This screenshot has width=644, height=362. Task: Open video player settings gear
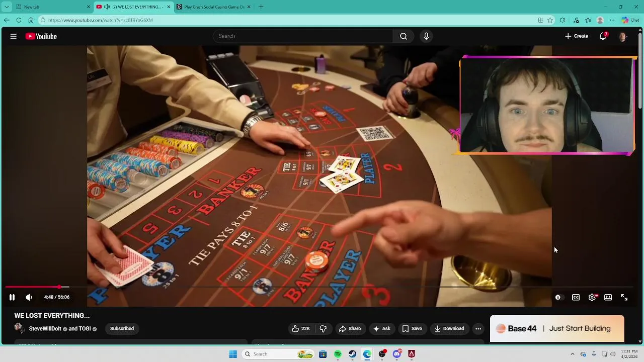point(592,297)
